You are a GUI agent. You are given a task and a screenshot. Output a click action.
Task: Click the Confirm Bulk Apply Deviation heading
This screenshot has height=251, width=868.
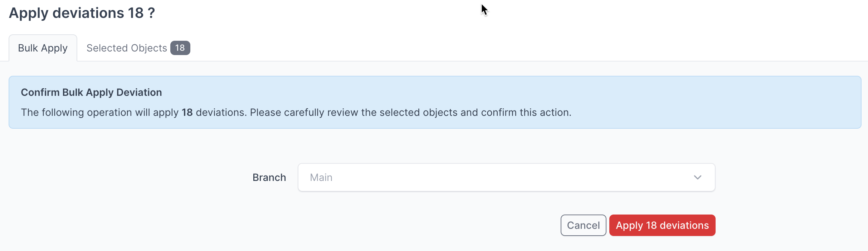92,92
